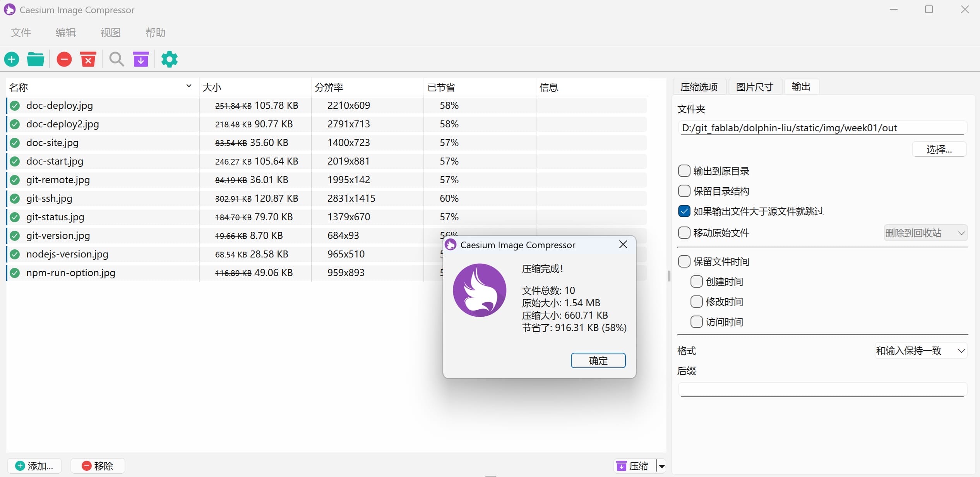The height and width of the screenshot is (477, 980).
Task: Open the 和输入保持一致 format dropdown
Action: (x=920, y=351)
